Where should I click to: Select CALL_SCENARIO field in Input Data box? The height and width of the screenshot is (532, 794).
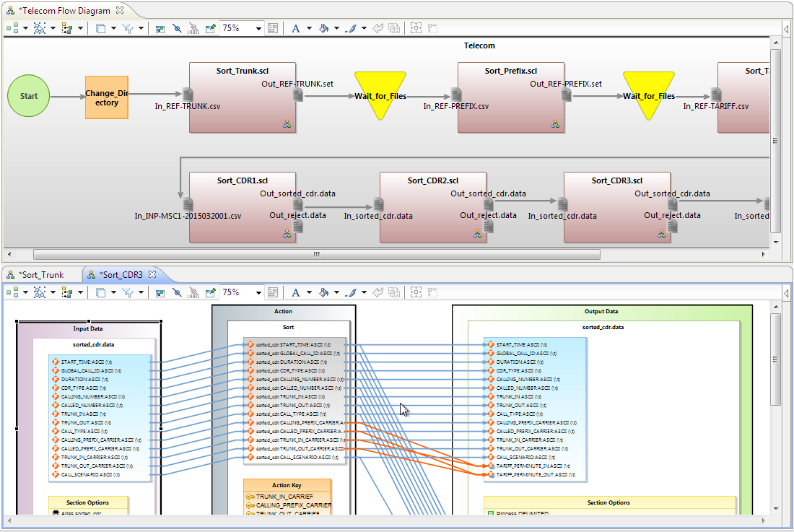(86, 475)
